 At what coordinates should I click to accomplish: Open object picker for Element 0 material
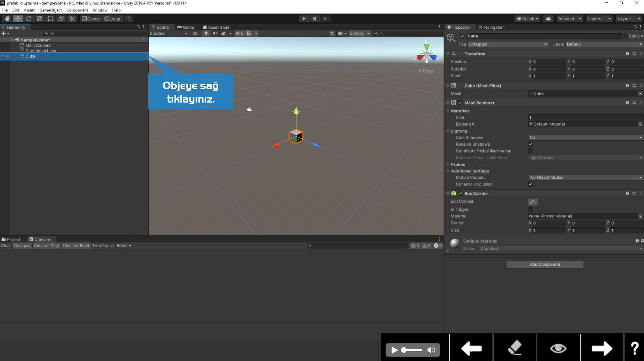(x=640, y=124)
